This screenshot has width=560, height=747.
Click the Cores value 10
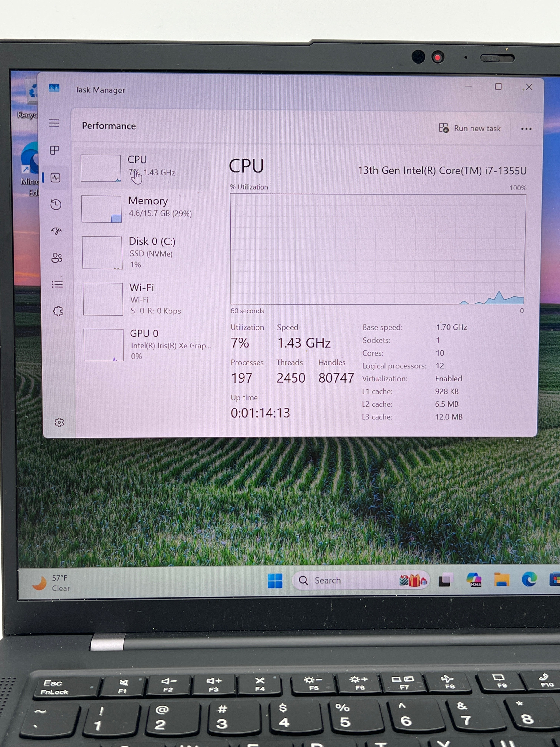440,353
